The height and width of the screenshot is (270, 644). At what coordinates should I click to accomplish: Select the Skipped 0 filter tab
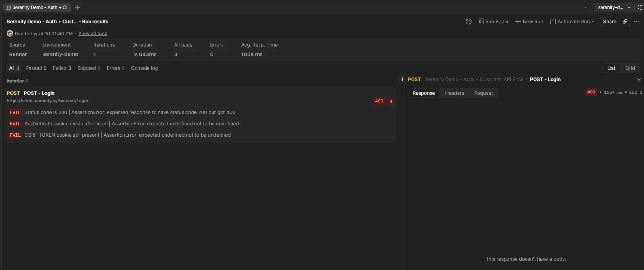tap(89, 68)
